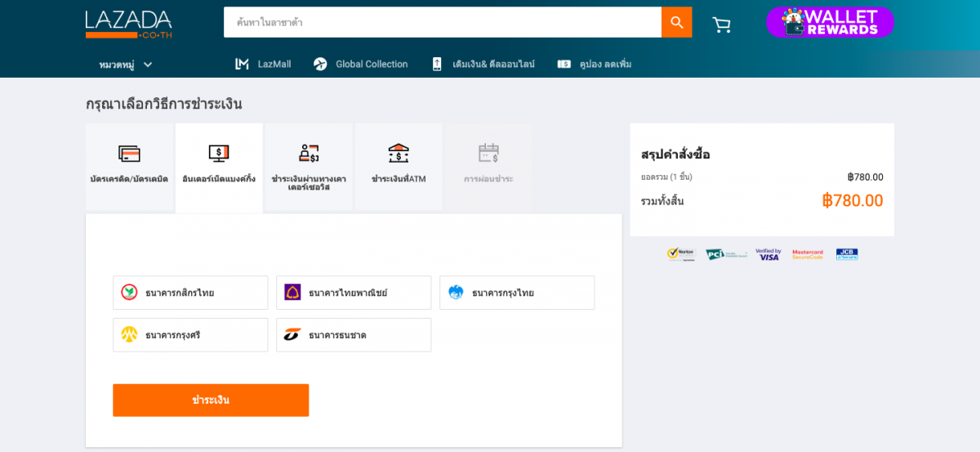Click the SCB purple bank logo

[x=292, y=293]
